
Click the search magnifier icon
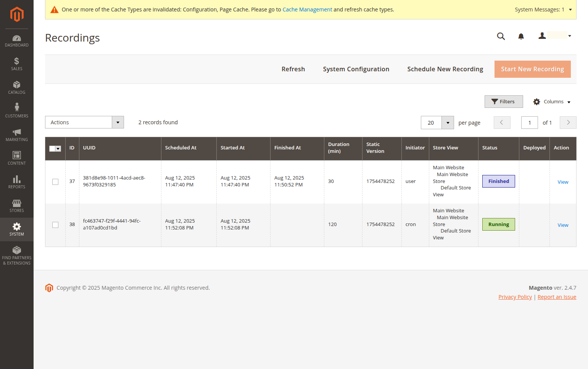pos(501,36)
